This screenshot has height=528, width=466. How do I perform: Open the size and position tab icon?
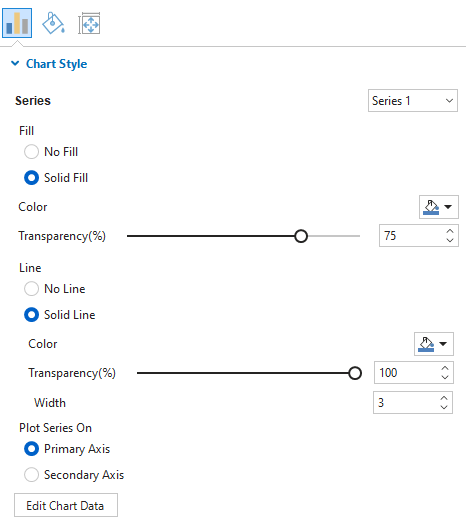click(89, 23)
